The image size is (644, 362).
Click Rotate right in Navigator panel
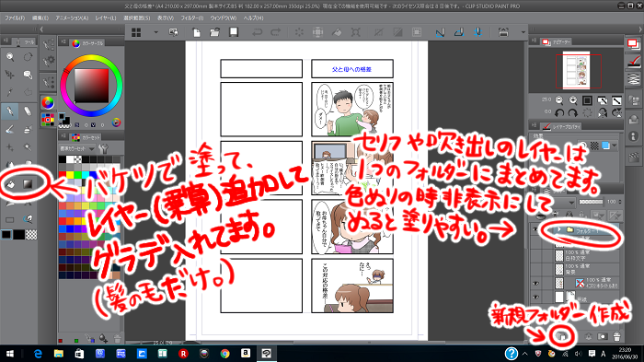pos(573,112)
